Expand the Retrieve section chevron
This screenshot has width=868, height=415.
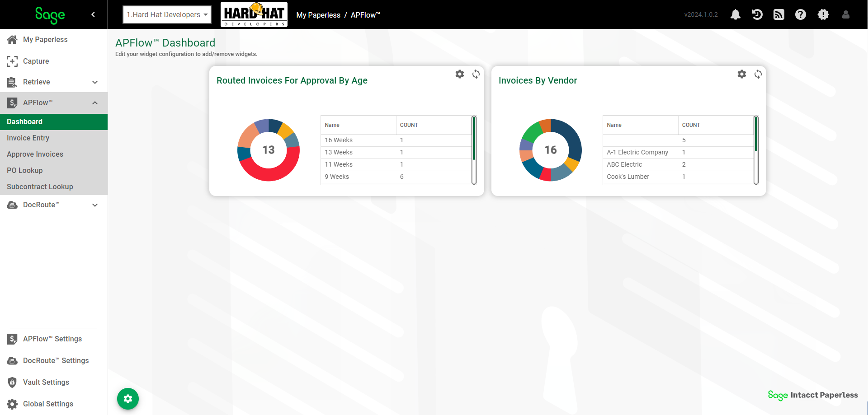95,82
